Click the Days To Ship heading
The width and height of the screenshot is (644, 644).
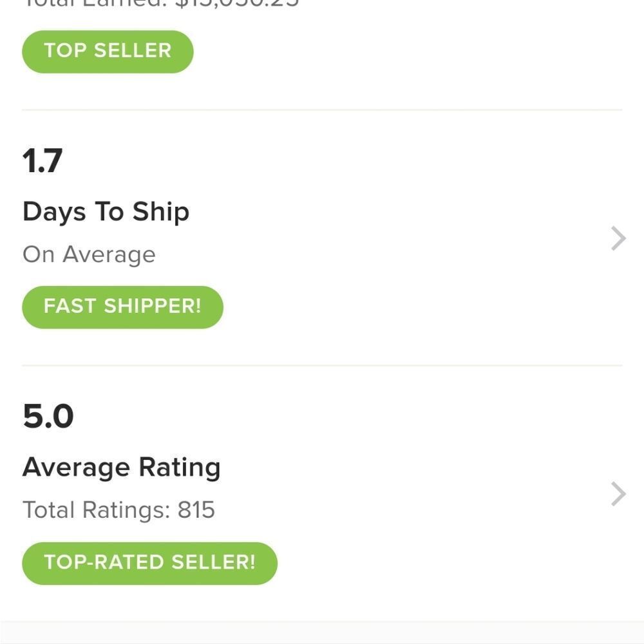(106, 213)
